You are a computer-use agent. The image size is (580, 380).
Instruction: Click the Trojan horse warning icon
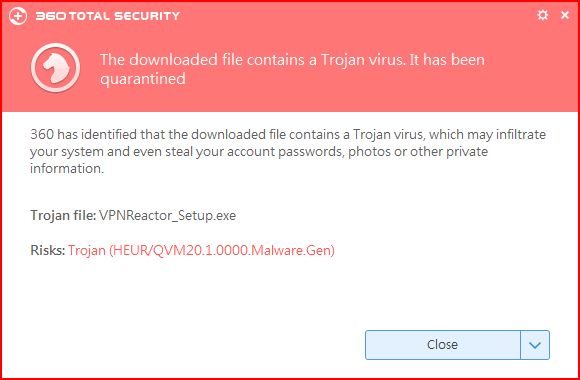(x=55, y=68)
